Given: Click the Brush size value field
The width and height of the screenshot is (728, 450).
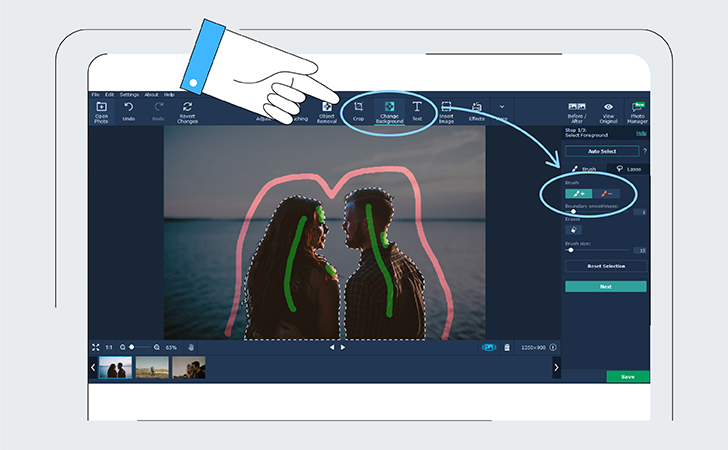Looking at the screenshot, I should [640, 250].
